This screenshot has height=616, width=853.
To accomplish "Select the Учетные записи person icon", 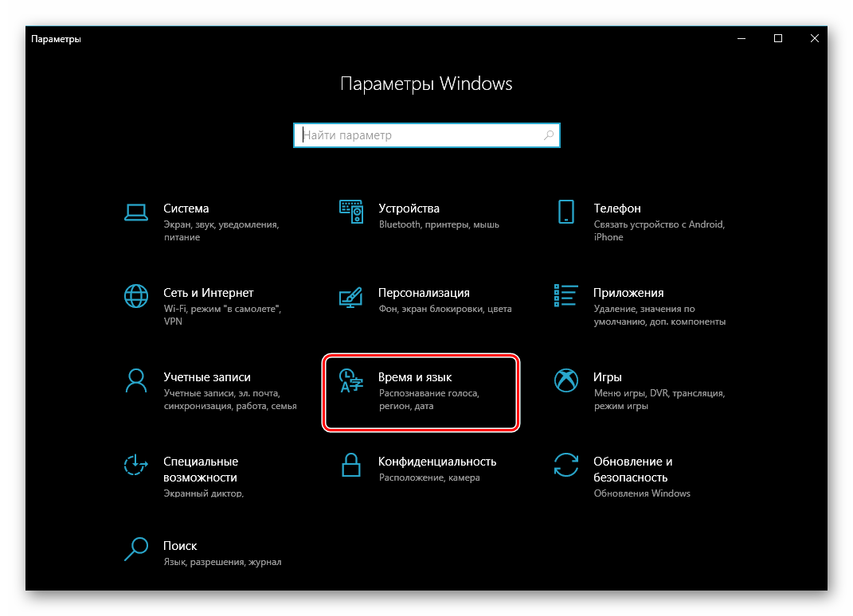I will click(136, 380).
